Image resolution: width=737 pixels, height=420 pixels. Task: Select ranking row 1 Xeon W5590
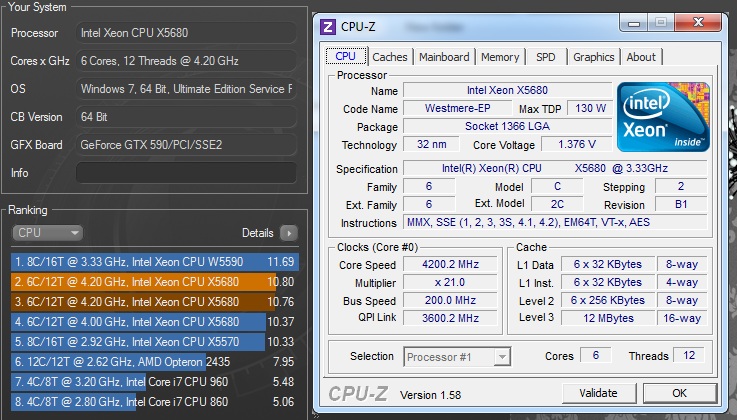tap(155, 262)
